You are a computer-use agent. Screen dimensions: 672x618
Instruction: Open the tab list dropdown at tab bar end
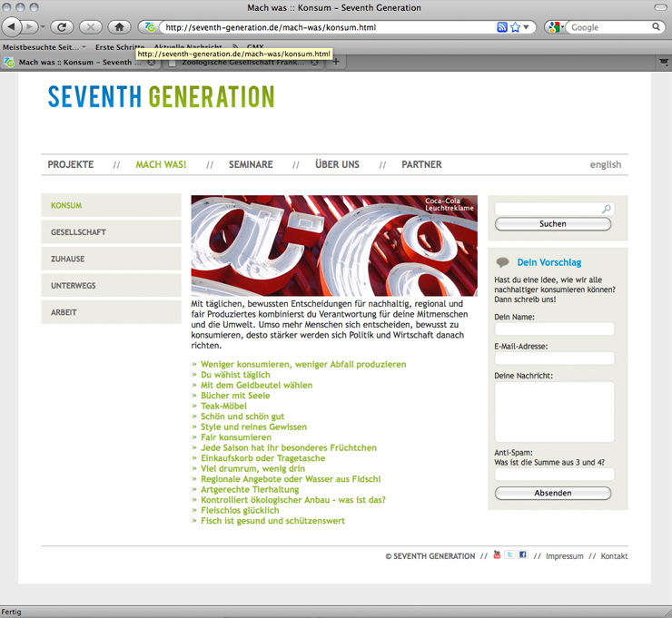tap(664, 62)
